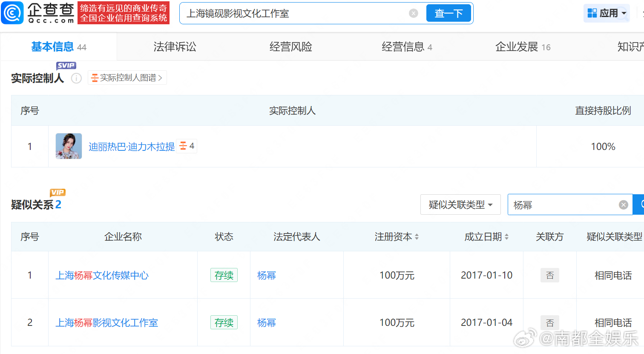644x354 pixels.
Task: Select the 企业发展 tab
Action: pos(523,47)
